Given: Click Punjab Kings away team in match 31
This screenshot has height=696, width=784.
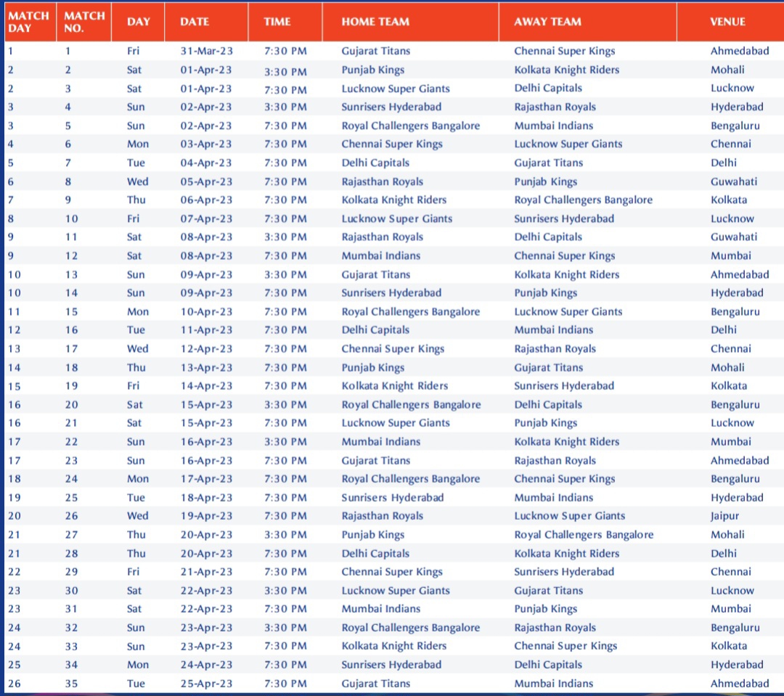Looking at the screenshot, I should click(x=545, y=609).
